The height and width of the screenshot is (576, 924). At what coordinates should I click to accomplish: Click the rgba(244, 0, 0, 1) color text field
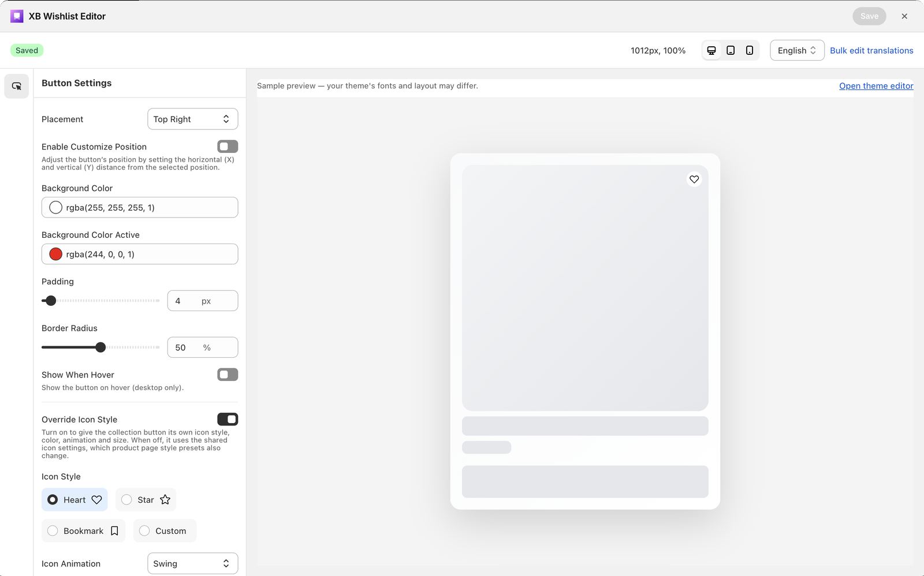click(x=140, y=254)
